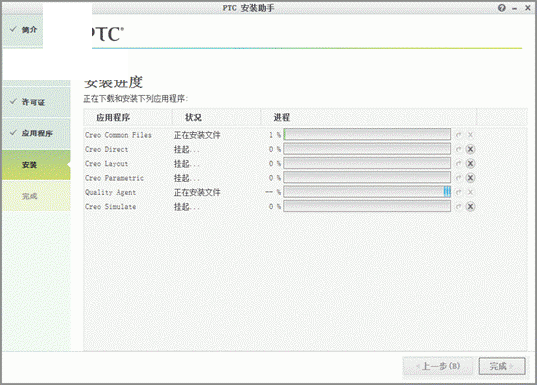Click the PTC 安装助手 window title
Viewport: 537px width, 385px height.
point(248,8)
